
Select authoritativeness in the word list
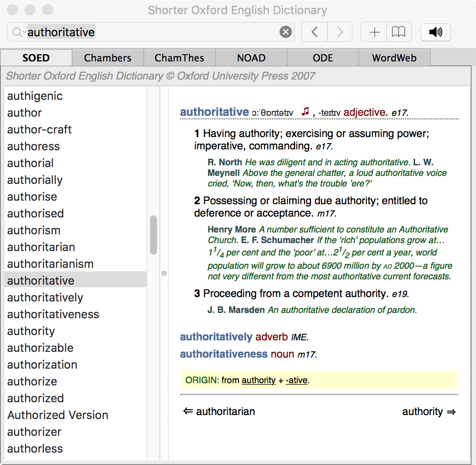[75, 314]
